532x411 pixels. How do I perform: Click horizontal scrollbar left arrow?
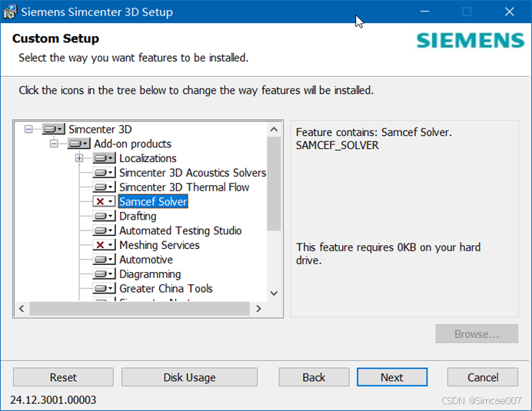pyautogui.click(x=22, y=309)
